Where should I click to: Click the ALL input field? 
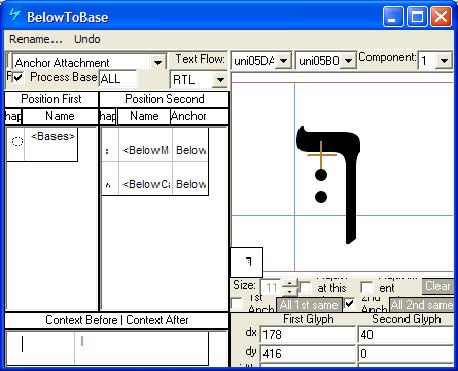tap(118, 79)
